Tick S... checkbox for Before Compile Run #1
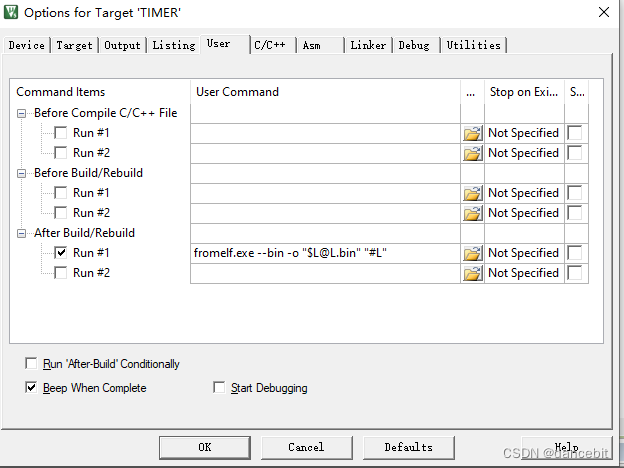The image size is (624, 468). [575, 133]
